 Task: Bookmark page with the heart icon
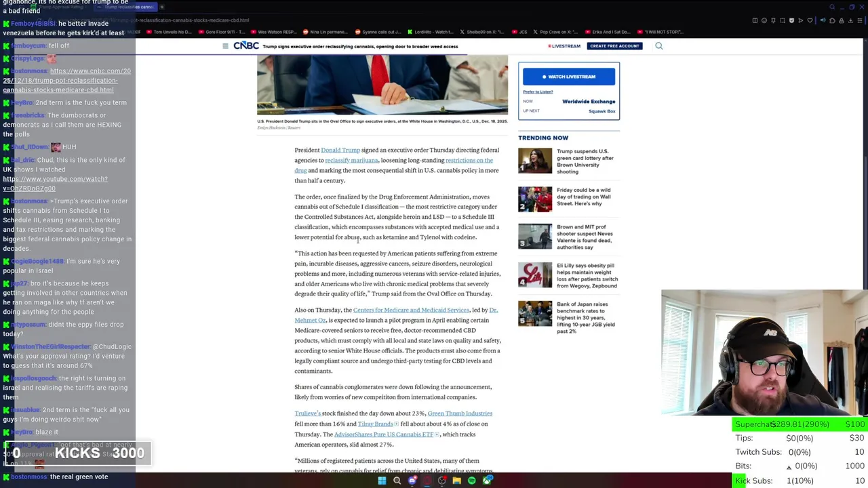pyautogui.click(x=810, y=20)
